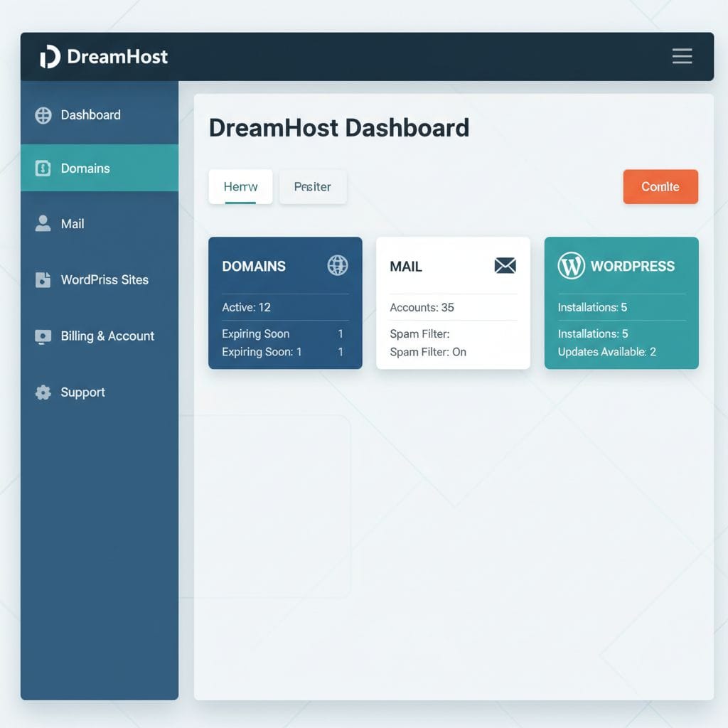Image resolution: width=728 pixels, height=728 pixels.
Task: Click the 'Active: 12' text
Action: point(246,307)
